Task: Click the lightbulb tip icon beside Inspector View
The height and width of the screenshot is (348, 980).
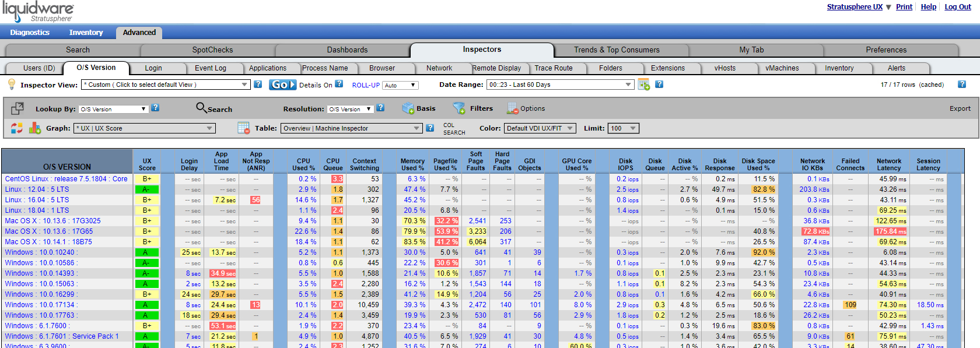Action: [x=11, y=84]
